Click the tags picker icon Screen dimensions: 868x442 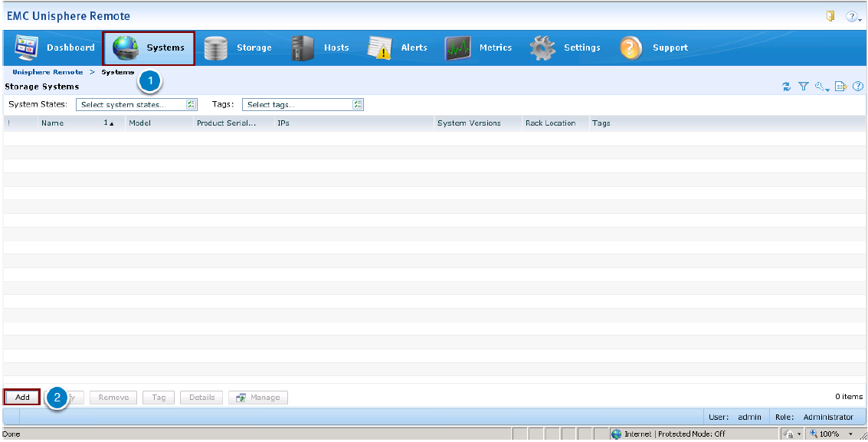(358, 104)
